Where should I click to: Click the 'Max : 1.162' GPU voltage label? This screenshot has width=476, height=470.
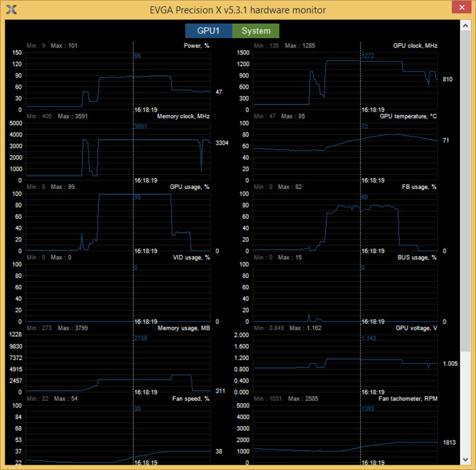pyautogui.click(x=305, y=328)
